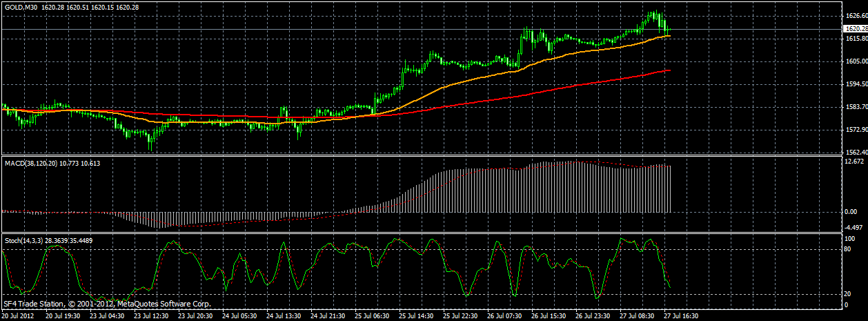Click the 25 Jul 06:30 time label
Image resolution: width=868 pixels, height=321 pixels.
(373, 315)
